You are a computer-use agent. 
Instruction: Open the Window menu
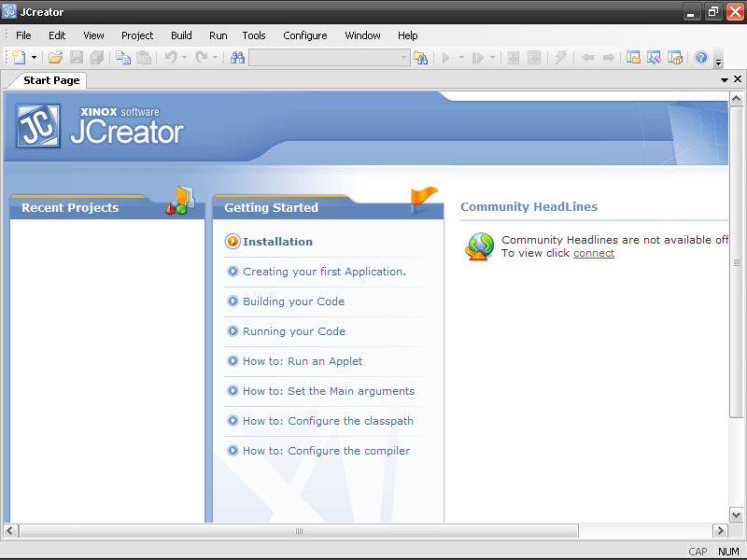pos(362,35)
